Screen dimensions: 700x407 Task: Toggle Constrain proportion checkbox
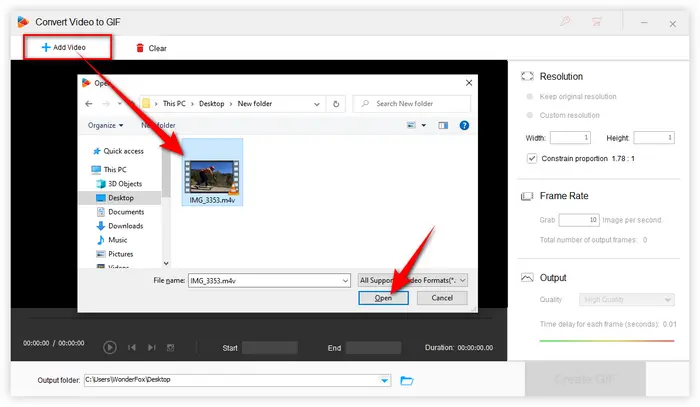(x=532, y=158)
